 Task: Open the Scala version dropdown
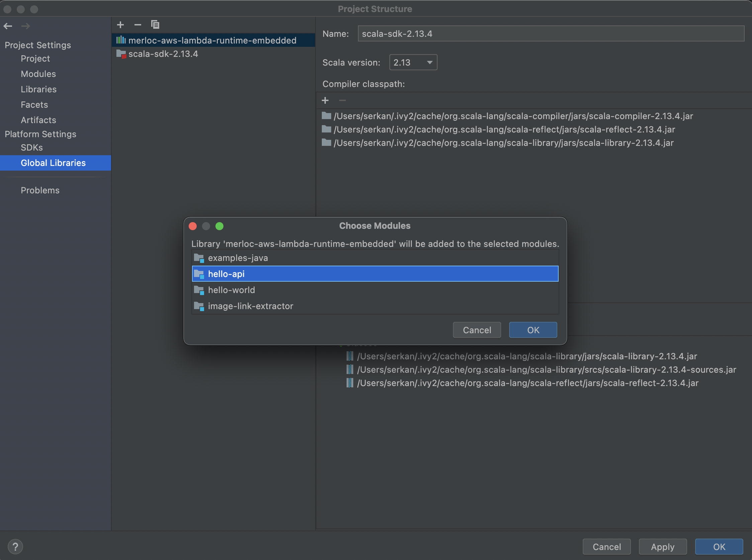[413, 62]
